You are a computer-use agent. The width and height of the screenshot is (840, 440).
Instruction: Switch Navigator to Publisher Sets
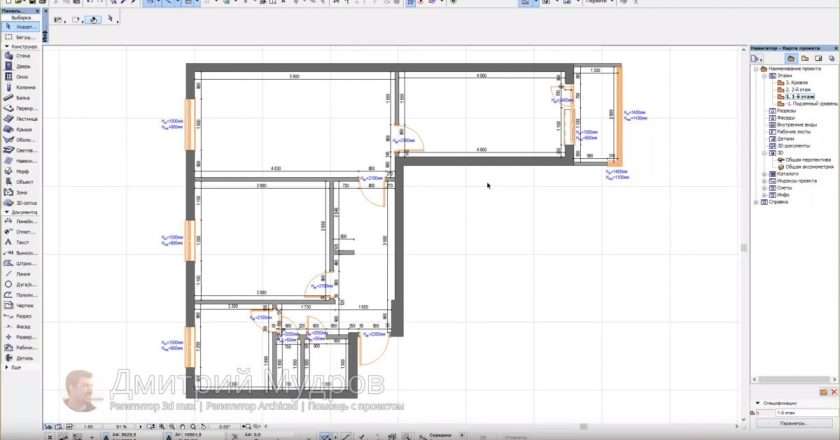tap(832, 58)
